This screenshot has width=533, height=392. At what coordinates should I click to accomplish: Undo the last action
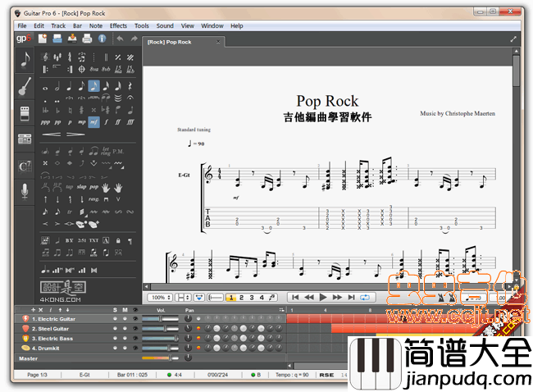[120, 39]
